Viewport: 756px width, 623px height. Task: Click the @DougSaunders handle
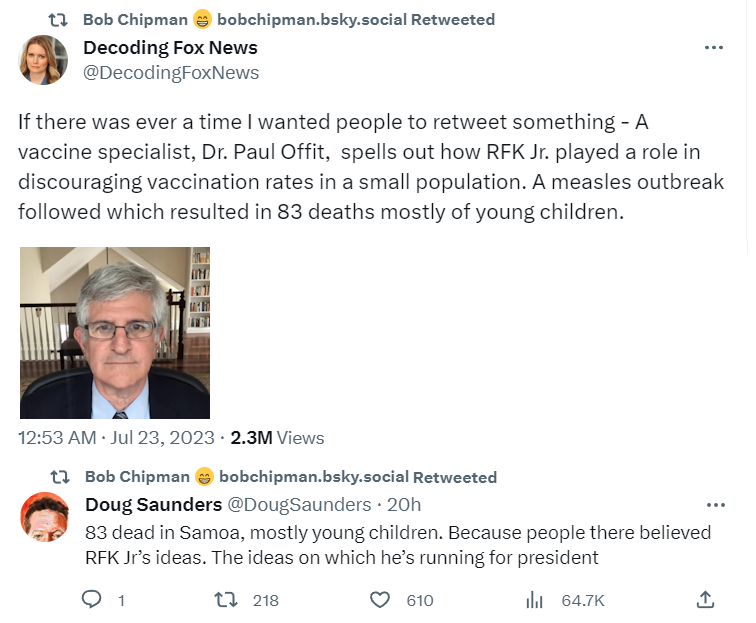[x=299, y=505]
